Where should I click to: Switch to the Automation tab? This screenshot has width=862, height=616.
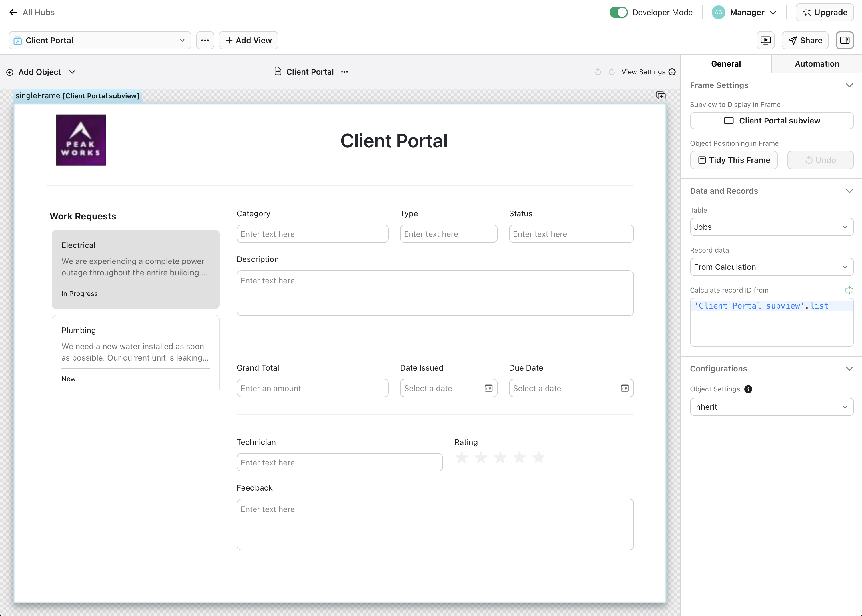(817, 64)
